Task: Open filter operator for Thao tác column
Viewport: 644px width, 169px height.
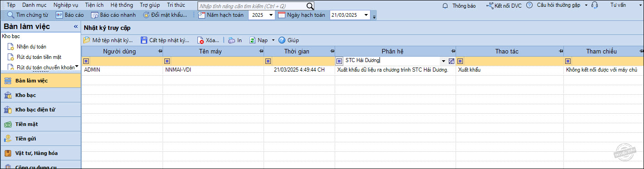Action: click(460, 61)
